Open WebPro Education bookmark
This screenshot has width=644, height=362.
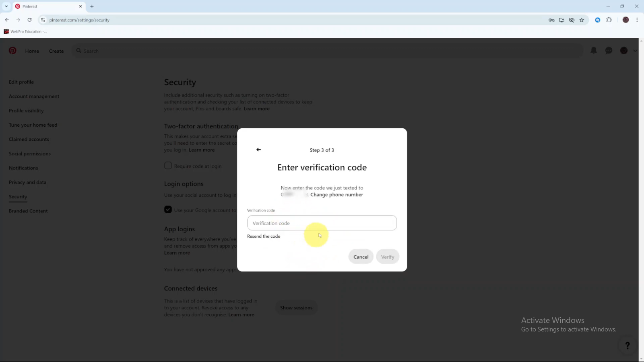point(25,31)
